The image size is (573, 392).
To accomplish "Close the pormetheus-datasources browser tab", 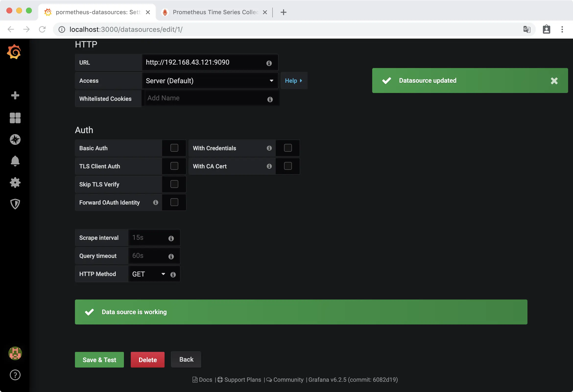I will coord(148,12).
